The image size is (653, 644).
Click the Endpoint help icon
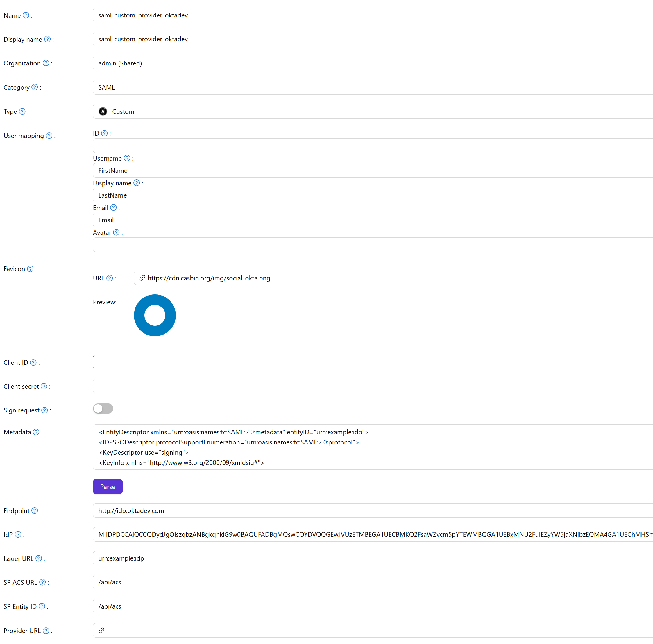(x=35, y=511)
